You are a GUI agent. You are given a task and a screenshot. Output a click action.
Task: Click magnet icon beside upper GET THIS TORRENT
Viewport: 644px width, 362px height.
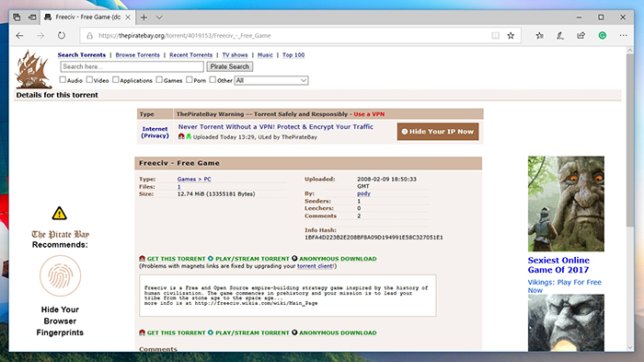coord(142,258)
